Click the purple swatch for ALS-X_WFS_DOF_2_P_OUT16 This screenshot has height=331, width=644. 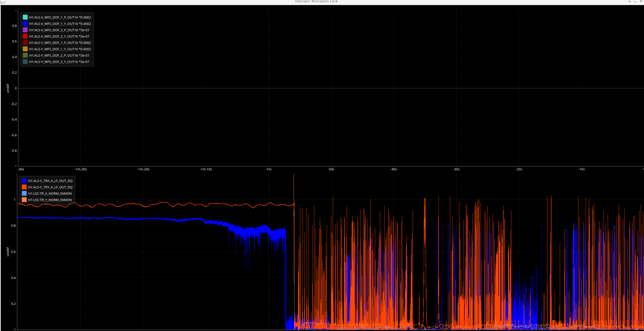(25, 30)
